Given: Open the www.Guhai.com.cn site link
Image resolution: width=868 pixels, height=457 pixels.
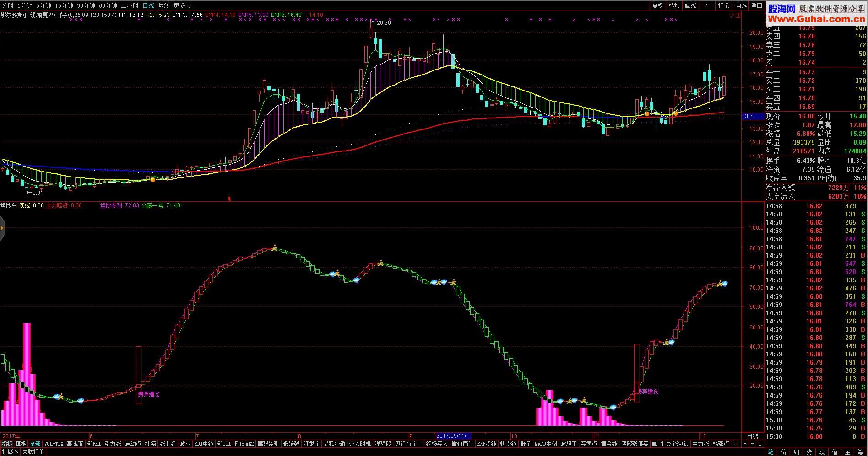Looking at the screenshot, I should [816, 19].
